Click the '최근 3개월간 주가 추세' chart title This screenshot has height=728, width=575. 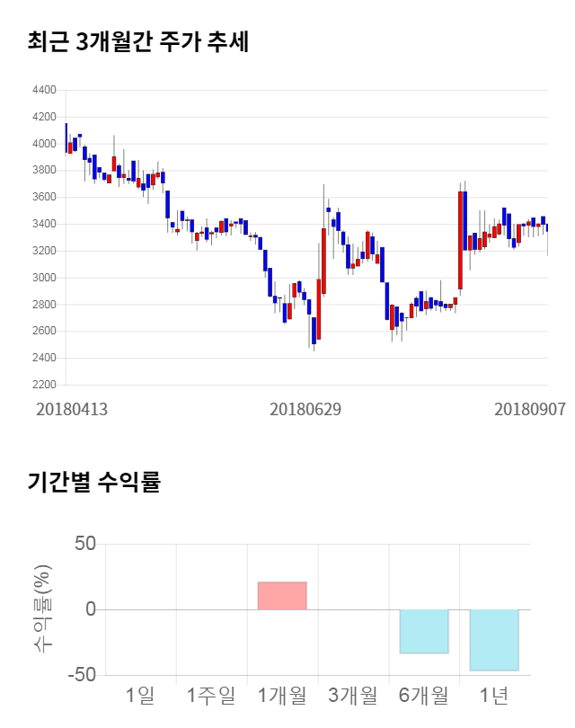pyautogui.click(x=138, y=41)
